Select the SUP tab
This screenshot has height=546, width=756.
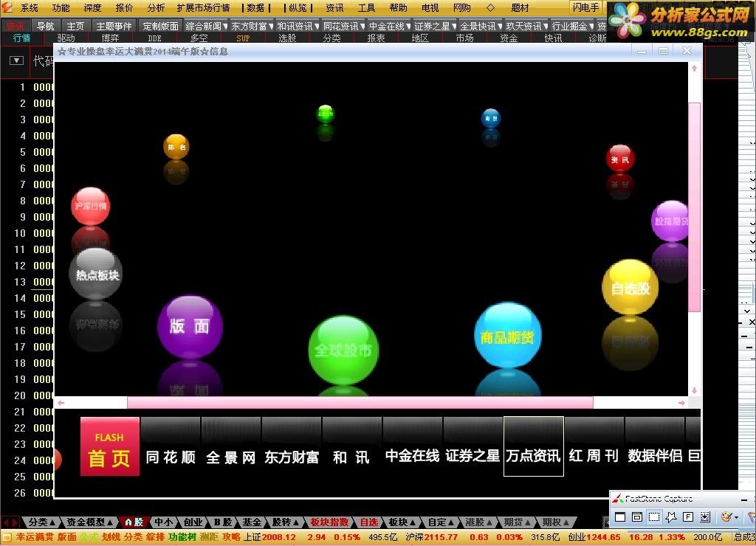click(x=243, y=38)
